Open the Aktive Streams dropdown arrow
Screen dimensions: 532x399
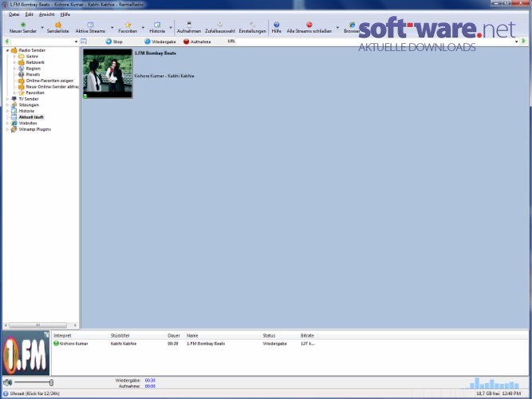[112, 27]
